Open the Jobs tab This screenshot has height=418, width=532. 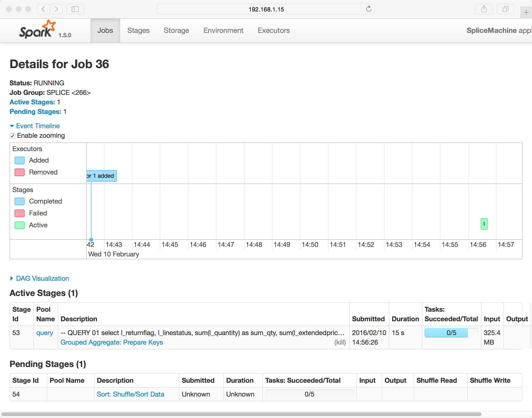(x=105, y=30)
